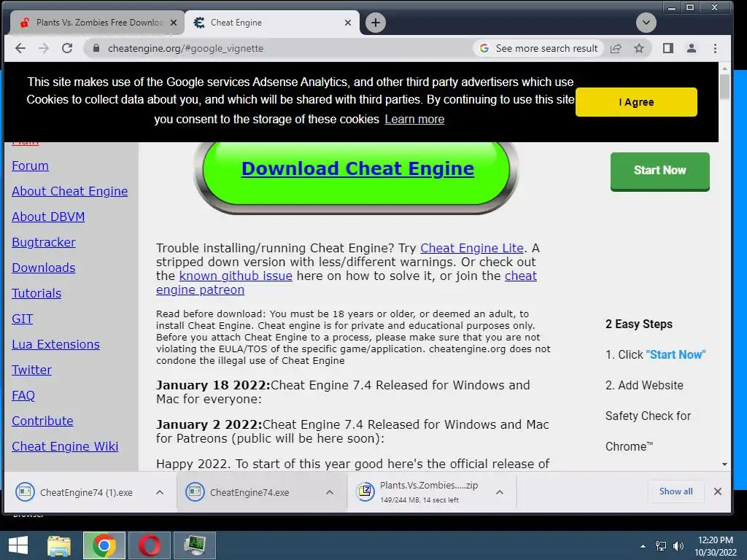
Task: Open the cheat engine patreon link
Action: point(200,289)
